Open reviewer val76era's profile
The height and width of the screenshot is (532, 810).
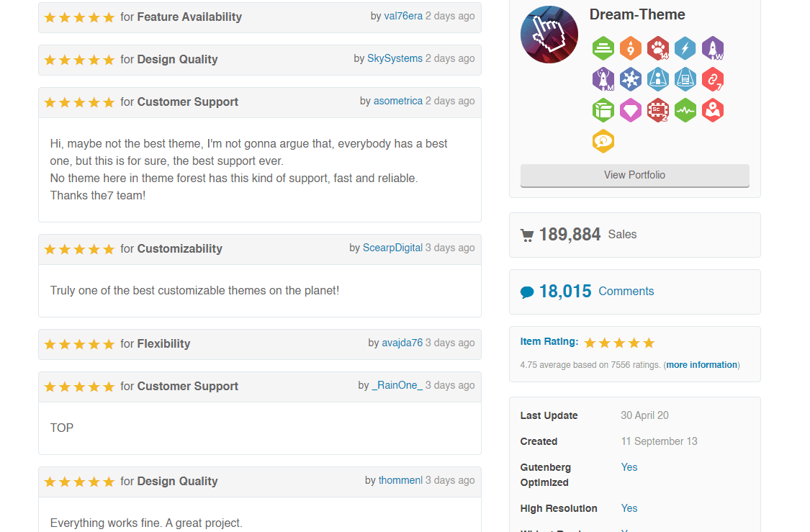point(403,15)
